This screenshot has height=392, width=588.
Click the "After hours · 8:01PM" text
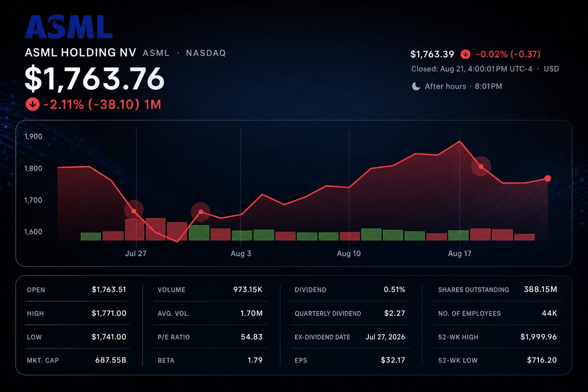coord(464,87)
